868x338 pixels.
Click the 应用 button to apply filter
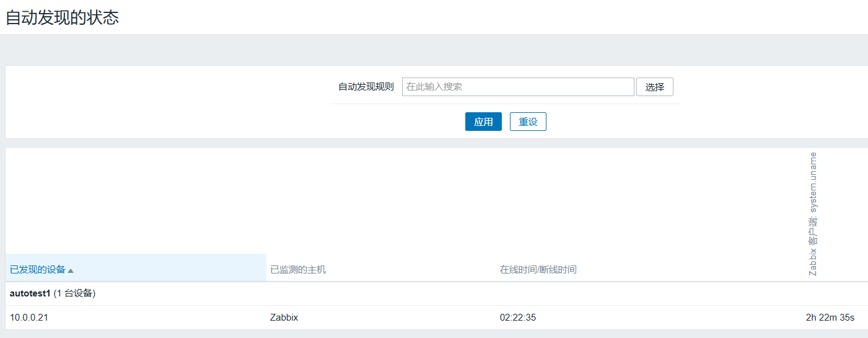(483, 122)
